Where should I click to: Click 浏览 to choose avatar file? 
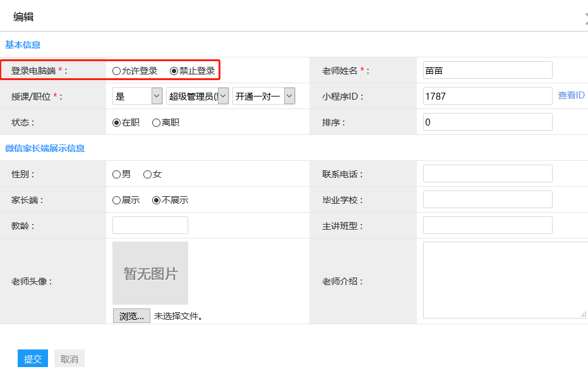[131, 316]
